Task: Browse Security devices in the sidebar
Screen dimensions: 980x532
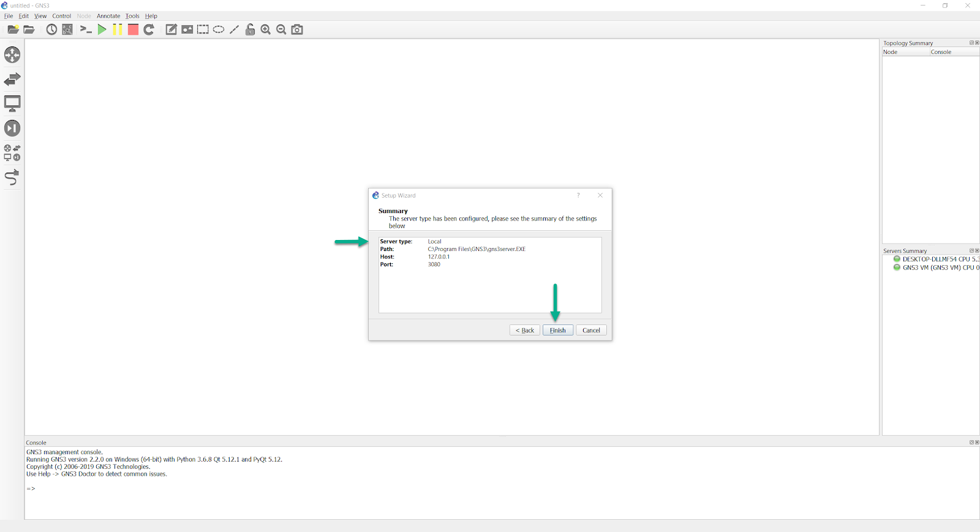Action: click(x=12, y=128)
